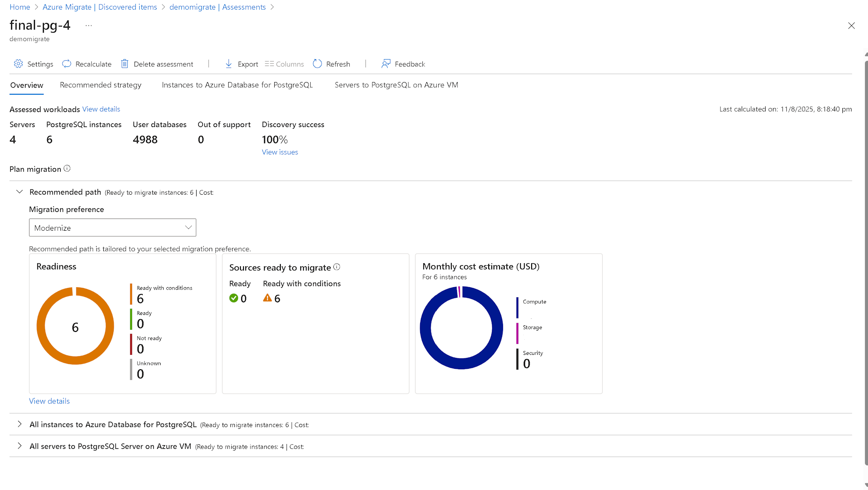
Task: Click the View issues link
Action: (279, 152)
